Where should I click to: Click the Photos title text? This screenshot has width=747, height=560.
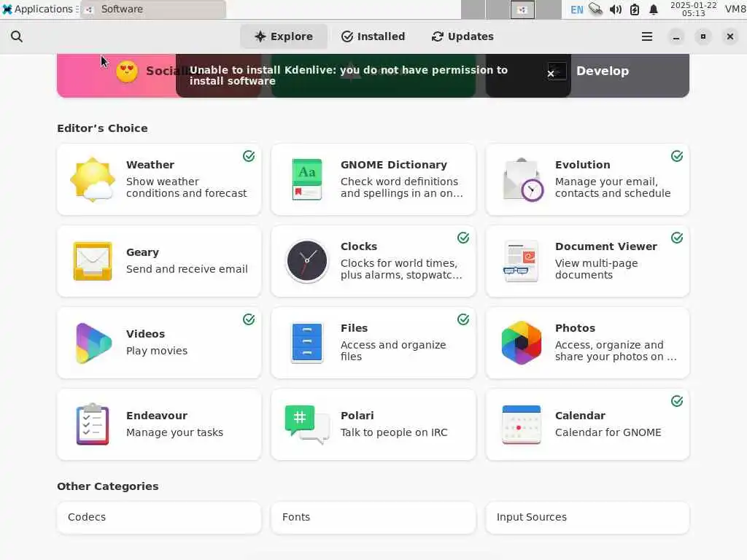575,328
